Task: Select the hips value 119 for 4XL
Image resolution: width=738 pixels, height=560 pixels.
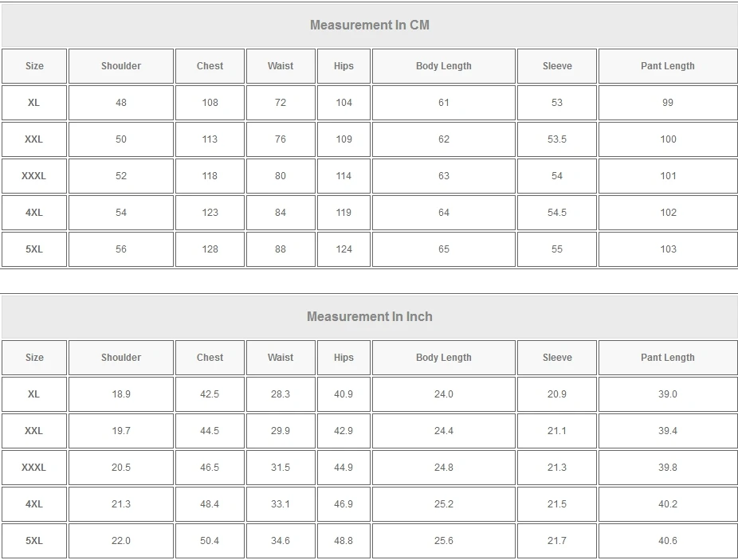Action: pos(343,213)
